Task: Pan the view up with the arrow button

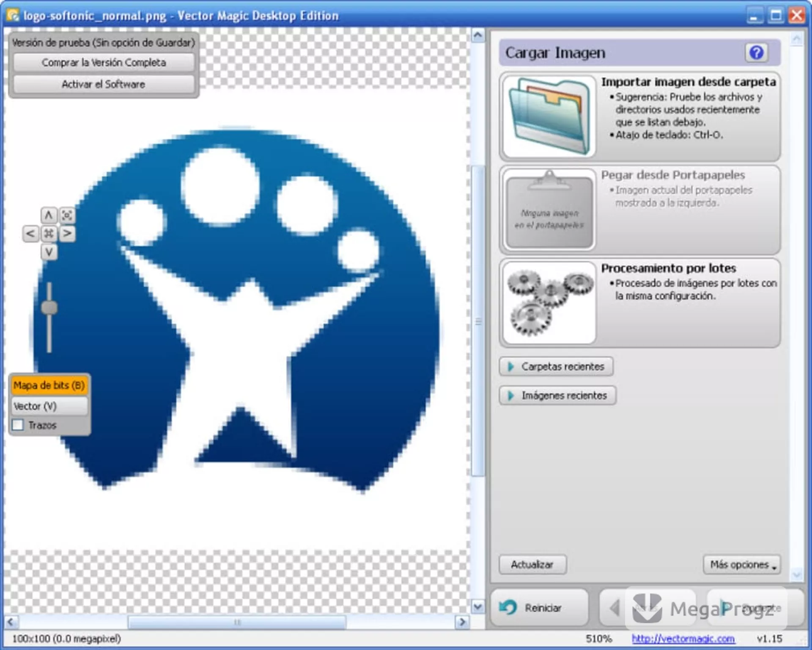Action: [x=49, y=215]
